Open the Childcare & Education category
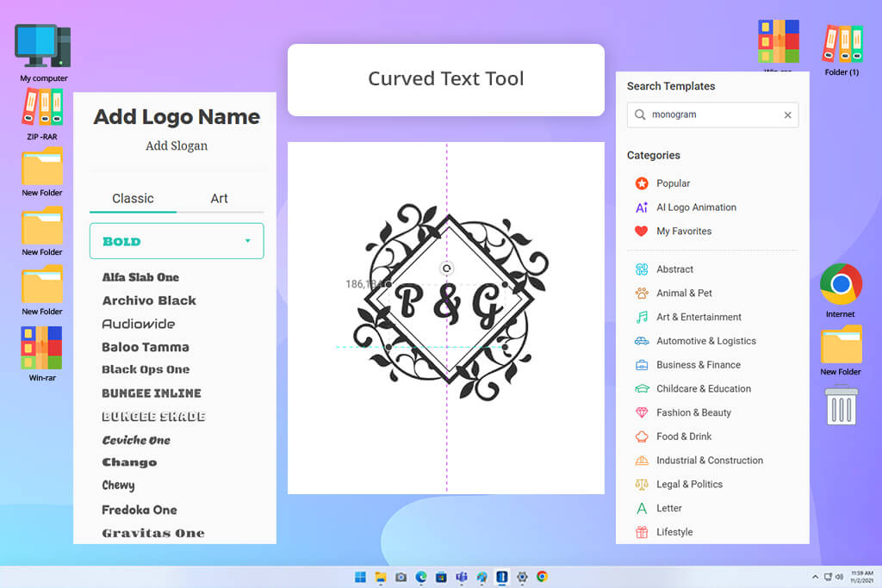This screenshot has width=882, height=588. pyautogui.click(x=693, y=388)
